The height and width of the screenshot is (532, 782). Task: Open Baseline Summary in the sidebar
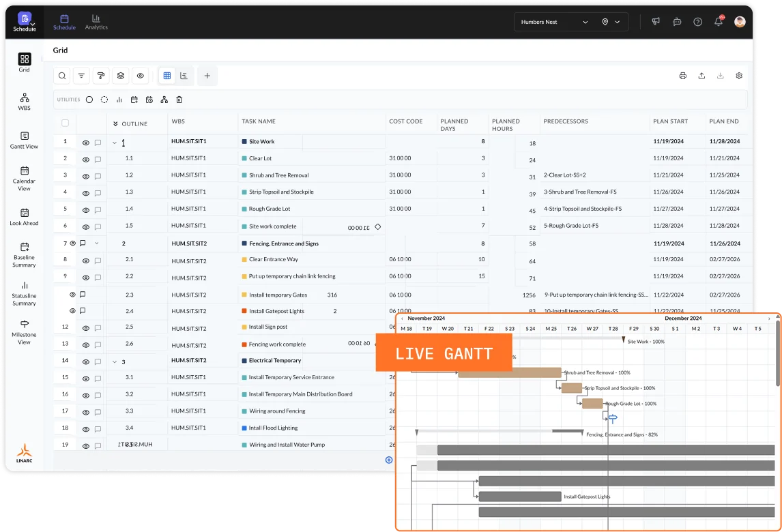[25, 255]
